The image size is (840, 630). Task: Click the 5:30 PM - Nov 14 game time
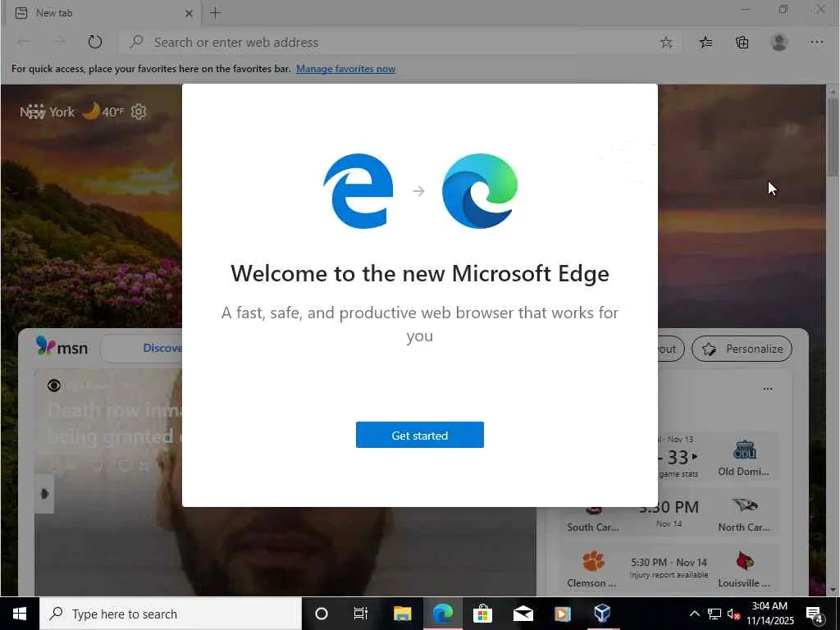[669, 562]
